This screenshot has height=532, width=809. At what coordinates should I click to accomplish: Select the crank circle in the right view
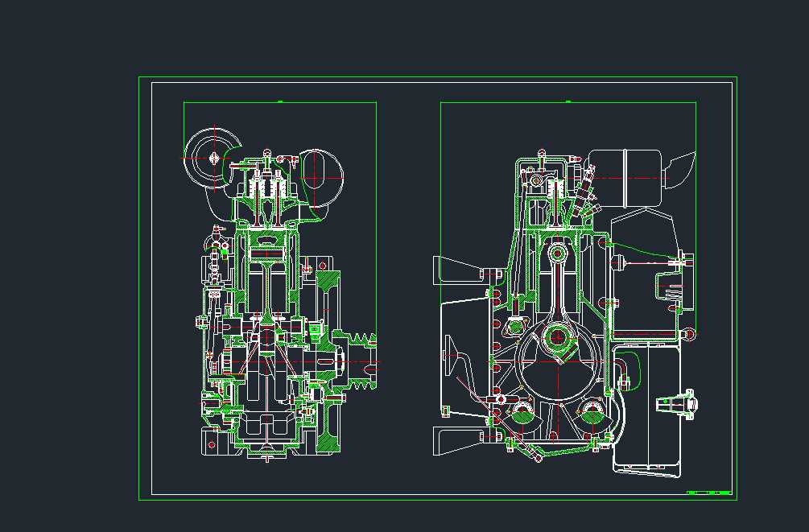pyautogui.click(x=559, y=361)
